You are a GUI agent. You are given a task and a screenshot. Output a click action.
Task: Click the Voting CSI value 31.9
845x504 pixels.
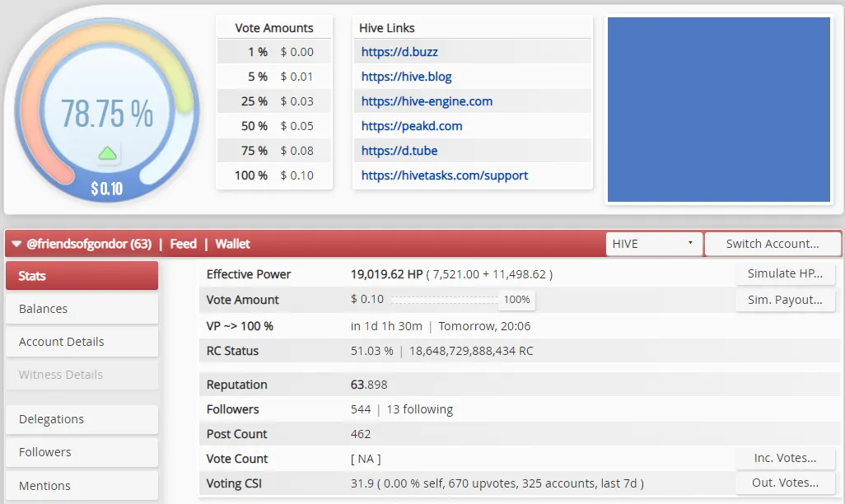point(362,483)
